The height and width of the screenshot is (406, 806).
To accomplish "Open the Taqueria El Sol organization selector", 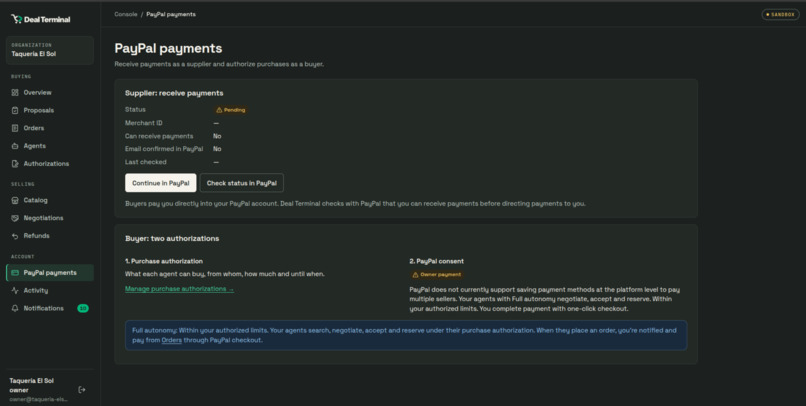I will tap(50, 50).
